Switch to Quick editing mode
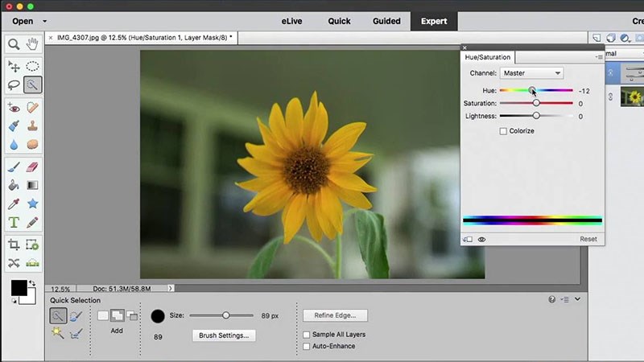Screen dimensions: 644x362 coord(339,22)
